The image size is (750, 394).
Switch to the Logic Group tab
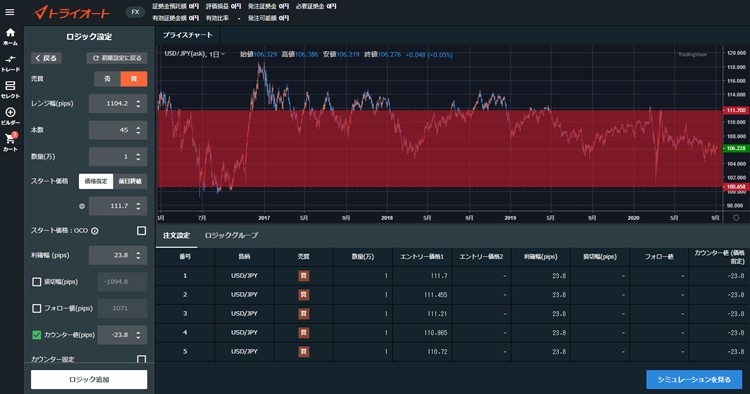point(231,235)
